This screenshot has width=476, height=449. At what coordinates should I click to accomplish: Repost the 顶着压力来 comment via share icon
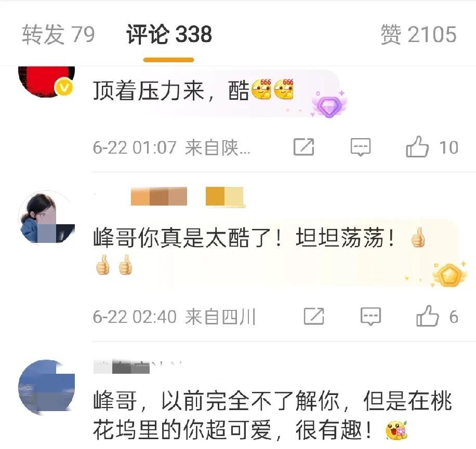(x=303, y=147)
